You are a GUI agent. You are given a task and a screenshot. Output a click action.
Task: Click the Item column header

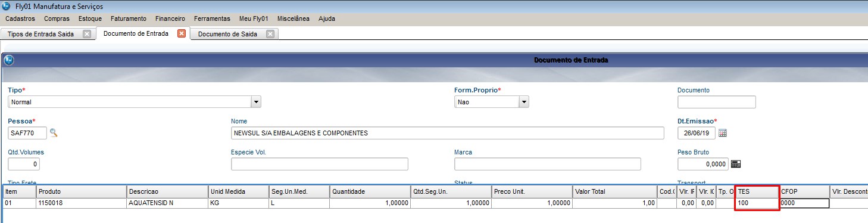click(19, 192)
